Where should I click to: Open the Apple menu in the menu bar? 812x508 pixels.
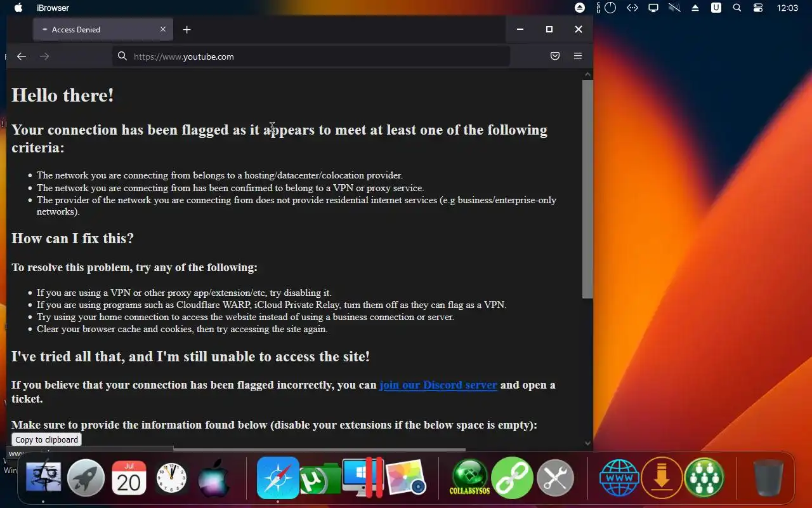coord(18,8)
